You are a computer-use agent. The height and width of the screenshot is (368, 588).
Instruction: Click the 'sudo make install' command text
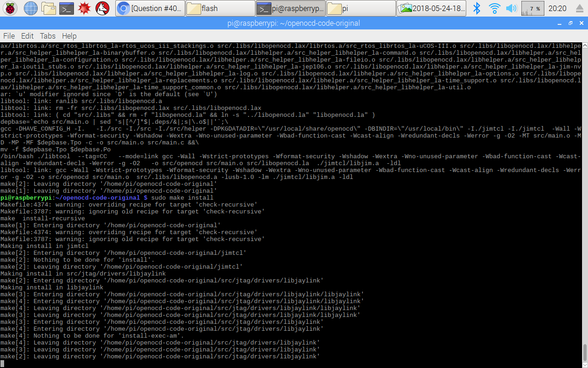pos(182,198)
